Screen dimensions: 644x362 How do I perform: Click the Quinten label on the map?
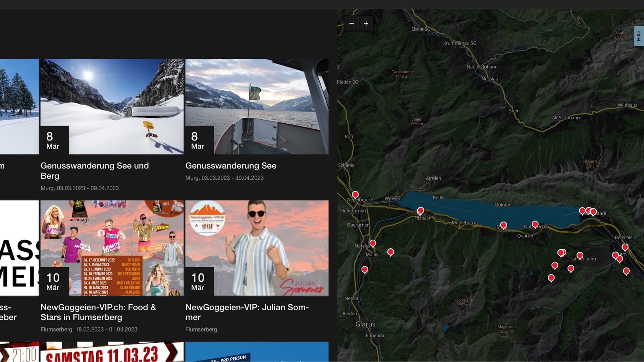coord(503,205)
